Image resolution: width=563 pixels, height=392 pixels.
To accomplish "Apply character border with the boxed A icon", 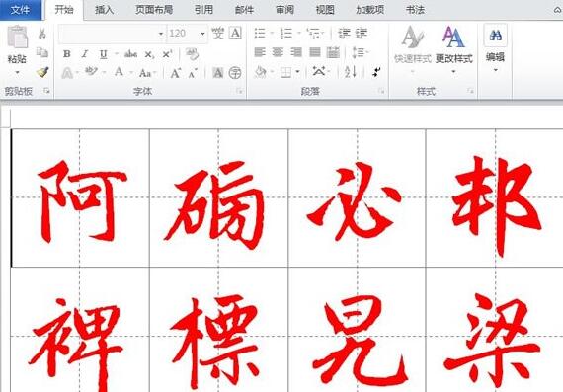I will click(235, 33).
